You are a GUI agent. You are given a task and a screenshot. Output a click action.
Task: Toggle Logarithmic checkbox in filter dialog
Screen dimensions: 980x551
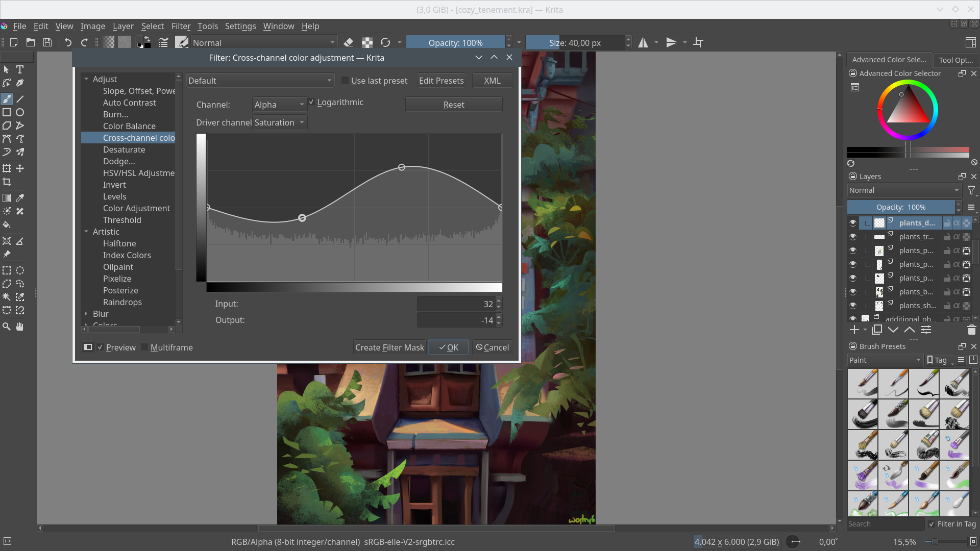coord(312,102)
